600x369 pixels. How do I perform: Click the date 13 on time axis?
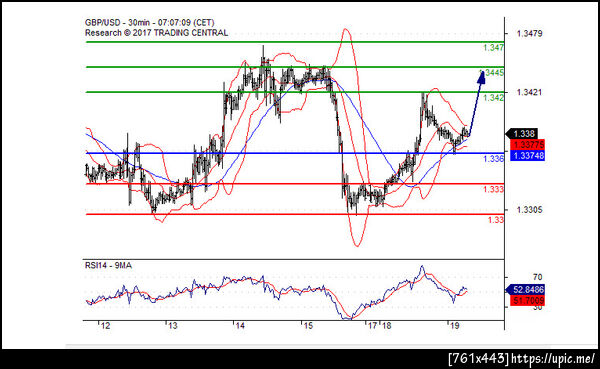[x=173, y=326]
